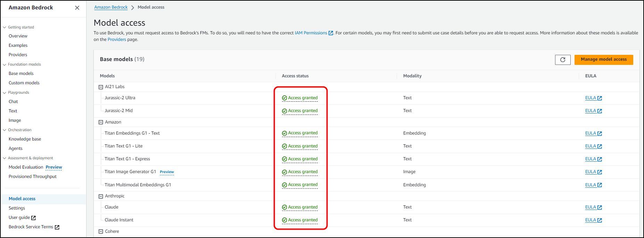Open EULA link for Jurassic-2 Ultra
This screenshot has height=238, width=644.
point(593,98)
